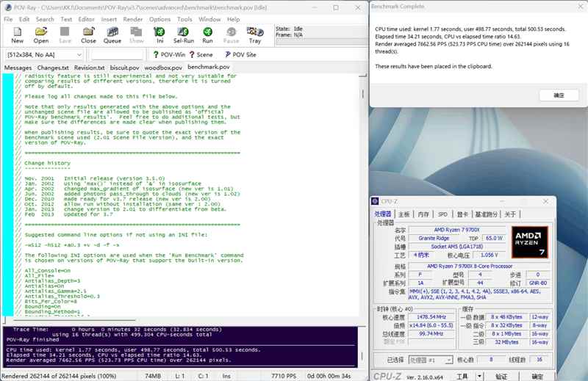
Task: Open the Render menu
Action: point(133,19)
